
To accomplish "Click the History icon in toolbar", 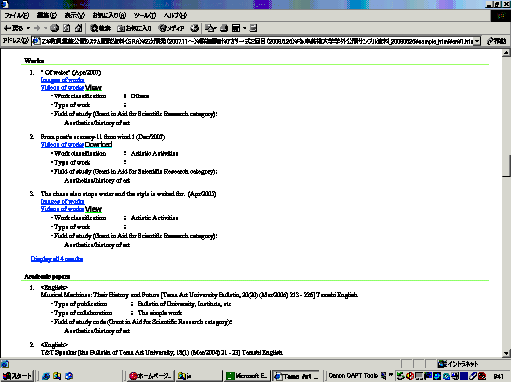I will tap(195, 28).
